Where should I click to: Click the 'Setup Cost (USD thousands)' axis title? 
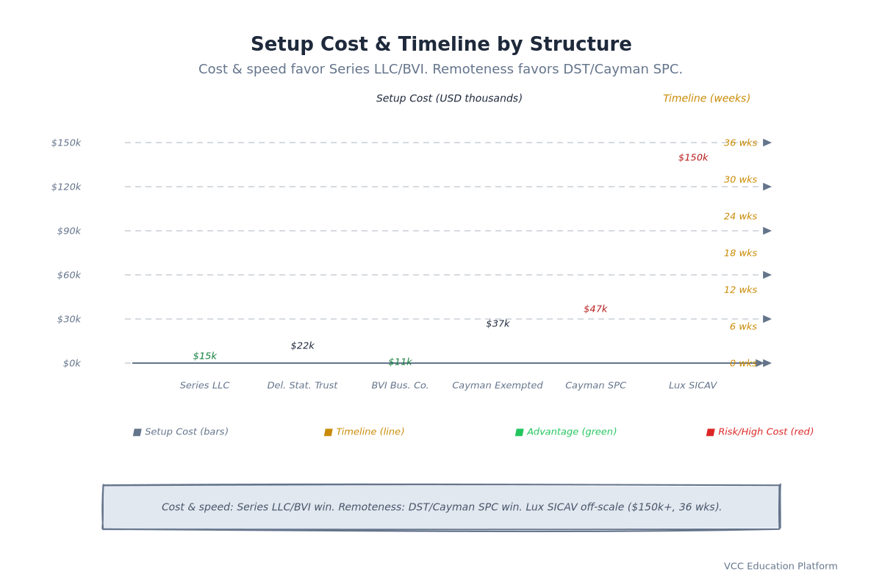[449, 98]
